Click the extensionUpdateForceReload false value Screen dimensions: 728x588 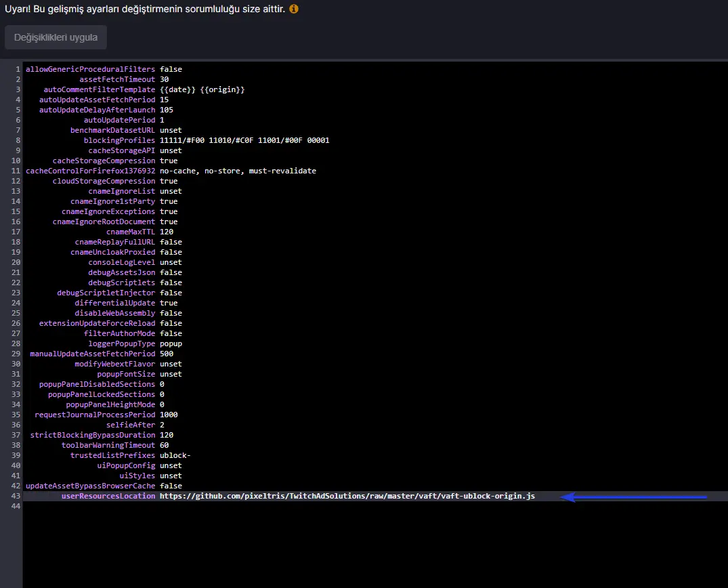click(x=171, y=323)
